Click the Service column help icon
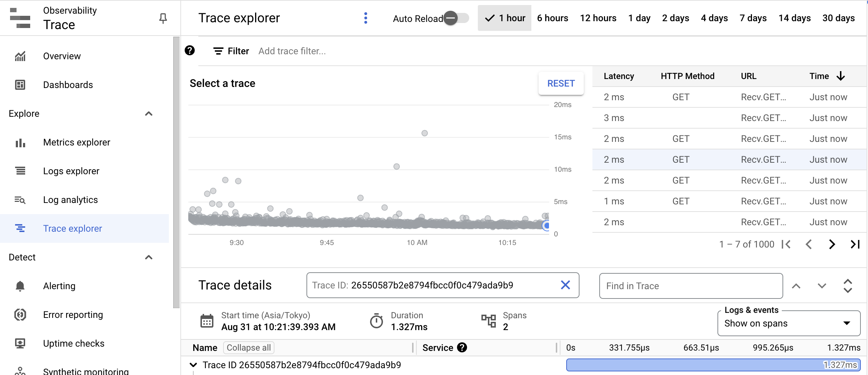This screenshot has width=868, height=375. [462, 347]
